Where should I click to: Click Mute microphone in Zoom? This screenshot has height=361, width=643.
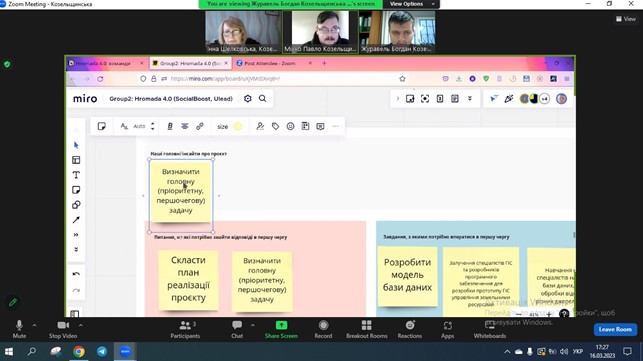click(19, 329)
